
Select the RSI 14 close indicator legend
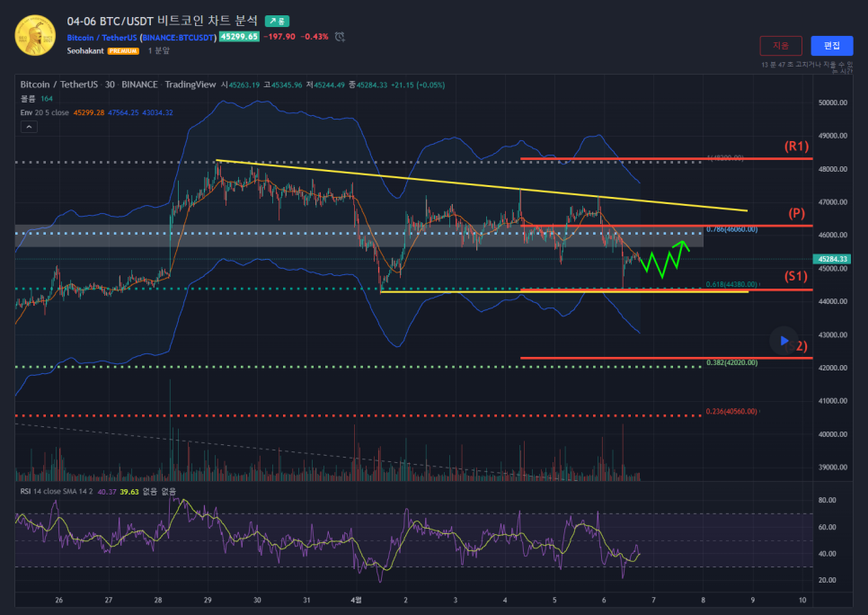click(56, 492)
